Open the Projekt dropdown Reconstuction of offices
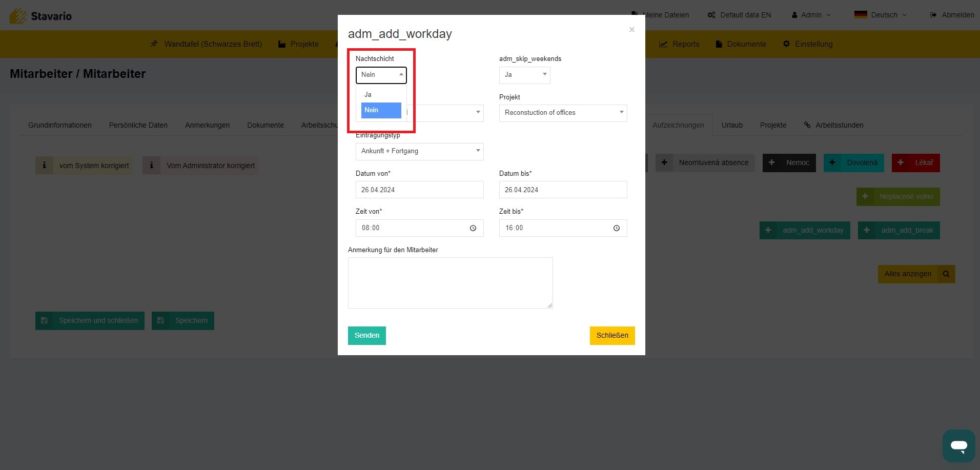Screen dimensions: 980x470 (x=563, y=113)
